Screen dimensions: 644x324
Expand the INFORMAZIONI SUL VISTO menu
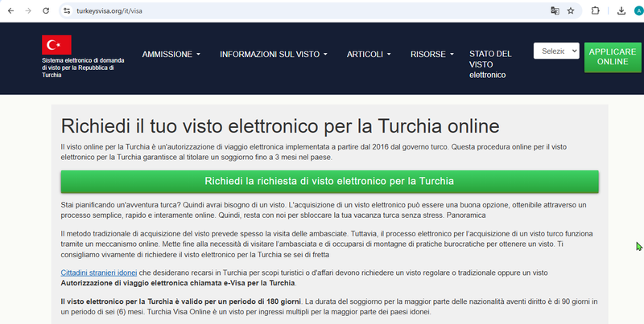pos(274,55)
